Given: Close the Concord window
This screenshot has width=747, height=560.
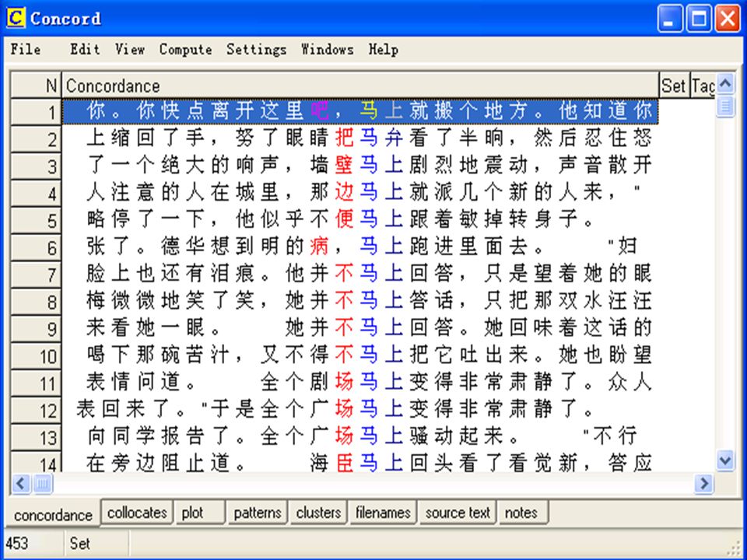Looking at the screenshot, I should tap(728, 19).
